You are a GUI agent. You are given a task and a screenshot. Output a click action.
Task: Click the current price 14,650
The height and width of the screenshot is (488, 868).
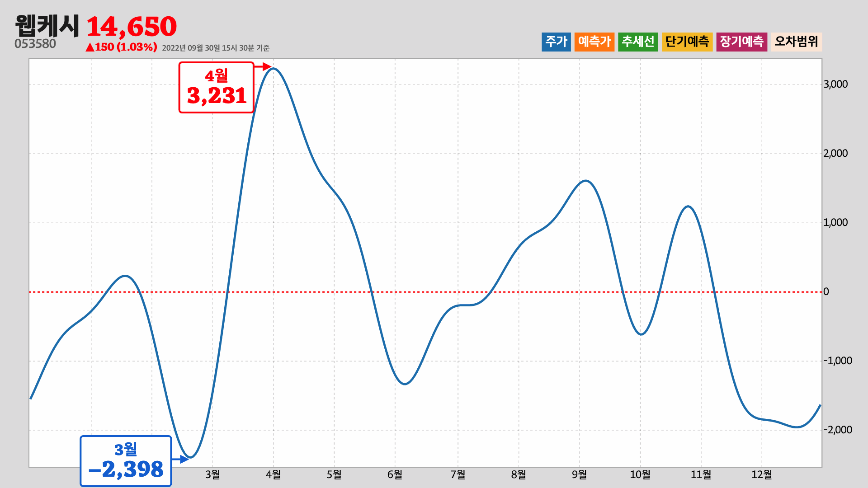tap(131, 27)
